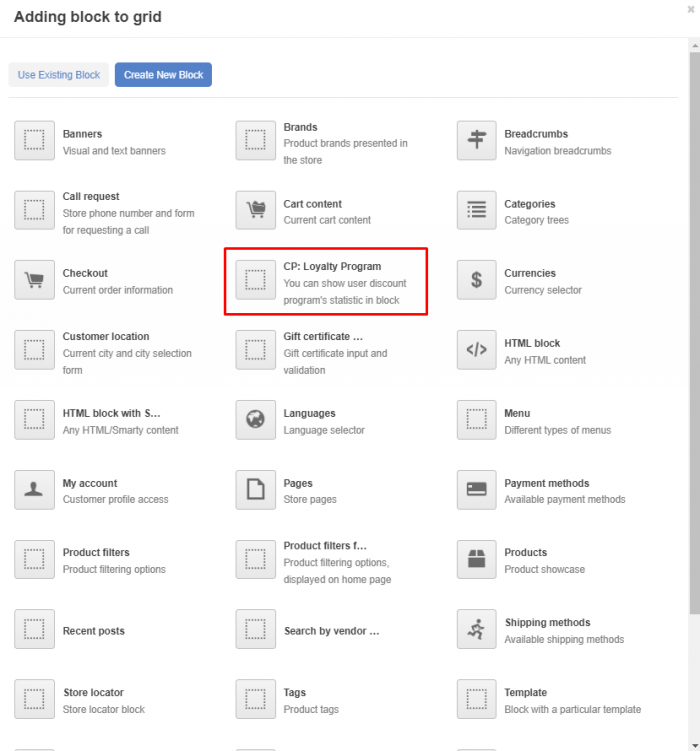Click the Search by vendor block icon
The image size is (700, 751).
[255, 629]
